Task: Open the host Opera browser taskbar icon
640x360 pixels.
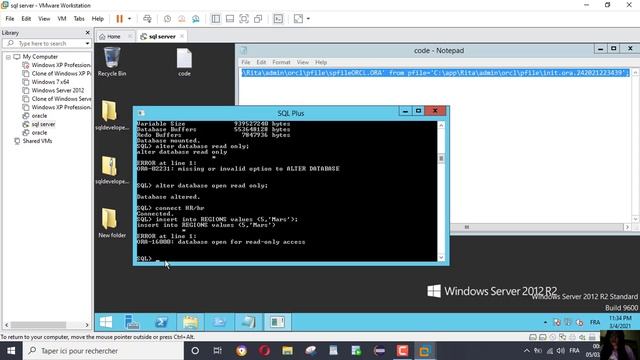Action: pos(264,351)
